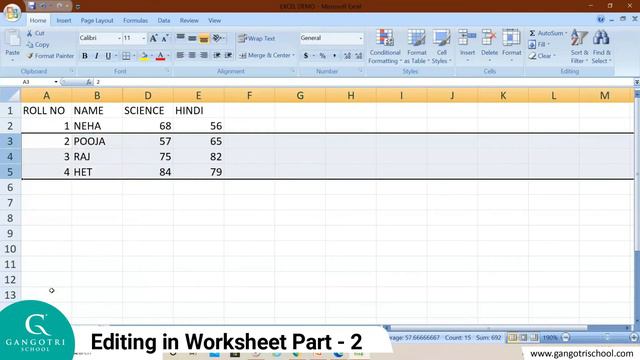Image resolution: width=640 pixels, height=360 pixels.
Task: Click the Comma Style icon
Action: (334, 56)
